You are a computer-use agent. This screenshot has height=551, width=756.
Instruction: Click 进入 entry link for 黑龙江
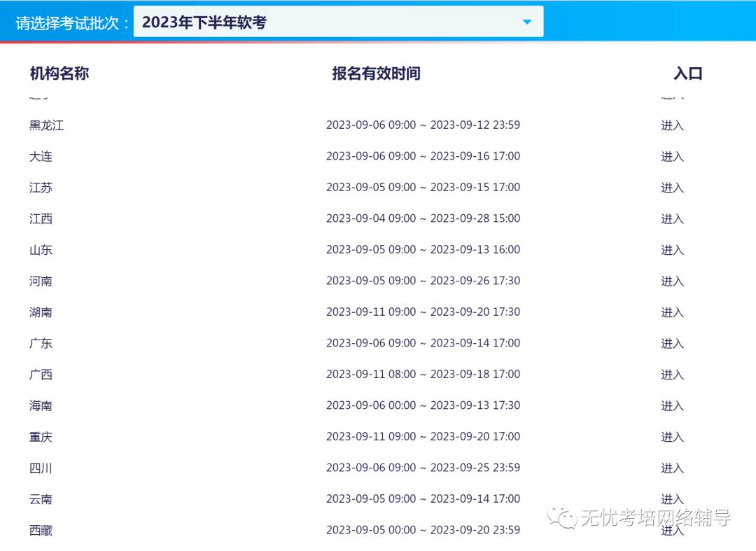(671, 125)
